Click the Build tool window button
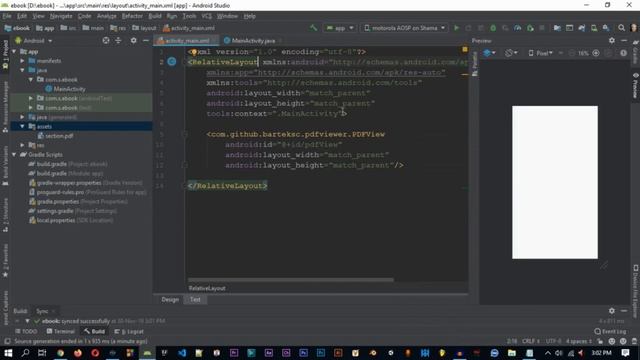The width and height of the screenshot is (640, 360). [94, 331]
